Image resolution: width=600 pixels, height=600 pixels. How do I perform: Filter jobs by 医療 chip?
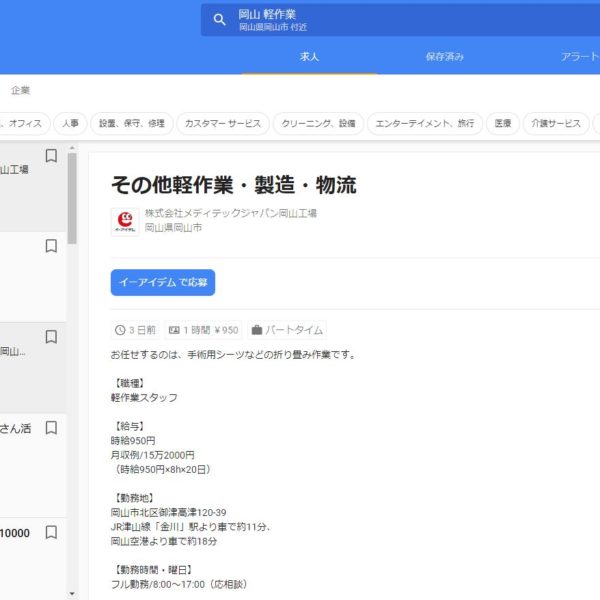(x=503, y=124)
